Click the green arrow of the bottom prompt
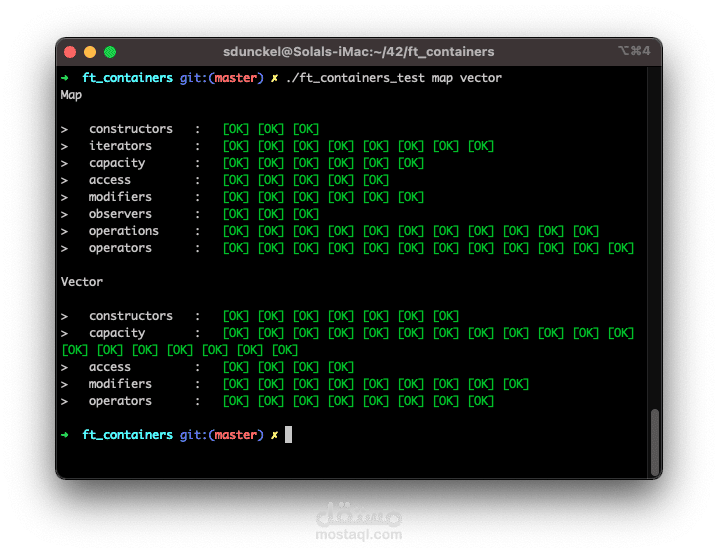 (65, 434)
